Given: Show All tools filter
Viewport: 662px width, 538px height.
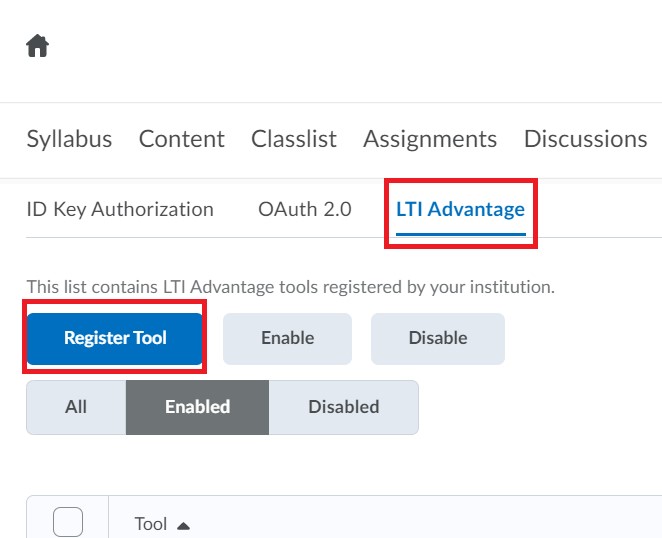Looking at the screenshot, I should [76, 407].
